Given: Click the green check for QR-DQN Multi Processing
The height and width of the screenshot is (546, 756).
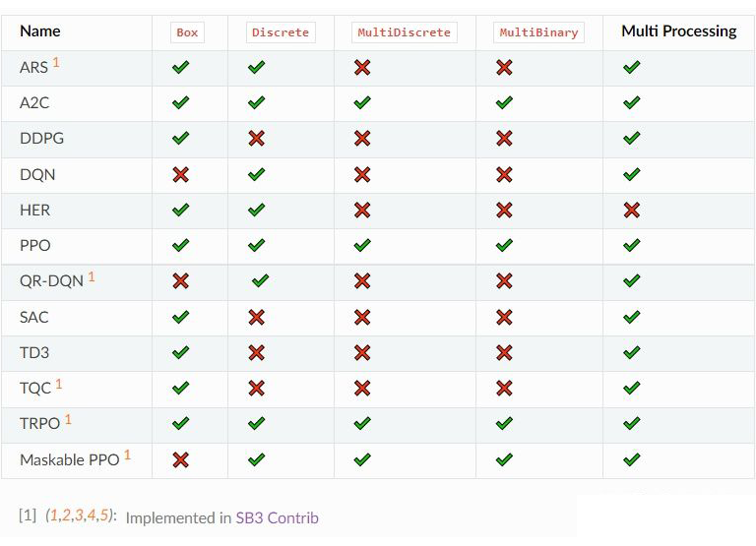Looking at the screenshot, I should pos(632,280).
